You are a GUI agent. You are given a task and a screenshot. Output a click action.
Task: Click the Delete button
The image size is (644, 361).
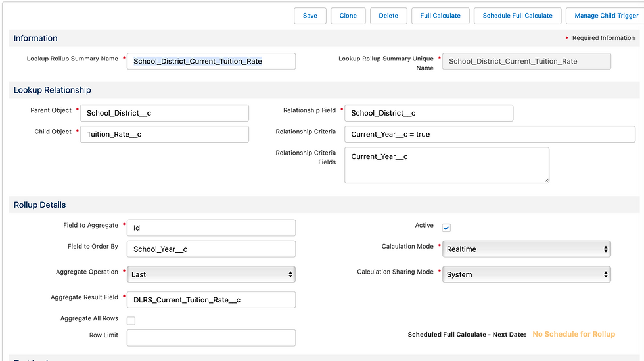[388, 16]
